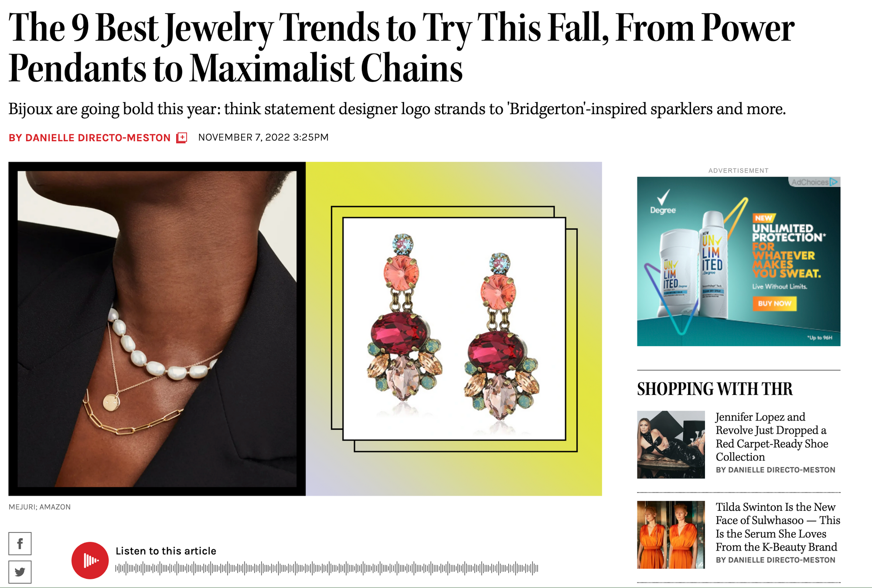The height and width of the screenshot is (588, 872).
Task: Click author byline under Jennifer Lopez story
Action: click(776, 470)
